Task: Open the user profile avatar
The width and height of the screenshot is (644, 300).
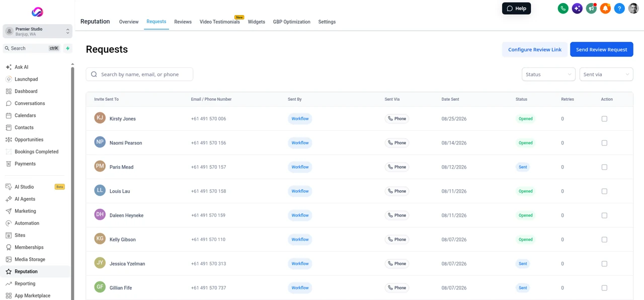Action: click(x=633, y=9)
